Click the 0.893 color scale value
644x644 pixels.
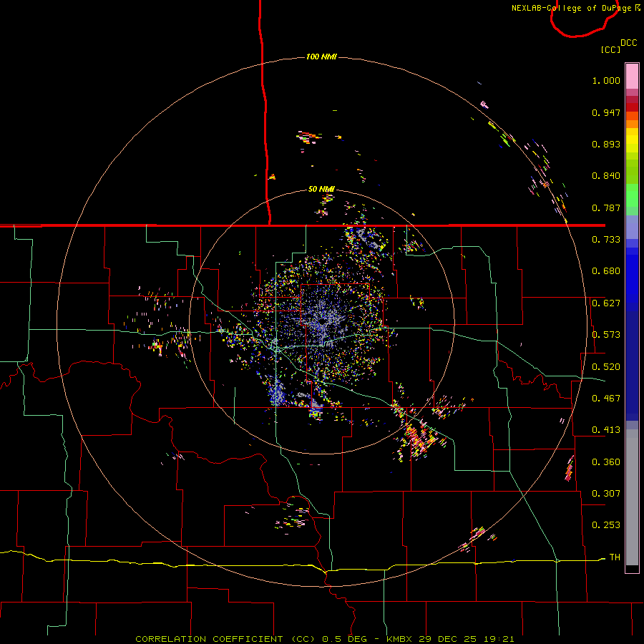coord(606,144)
